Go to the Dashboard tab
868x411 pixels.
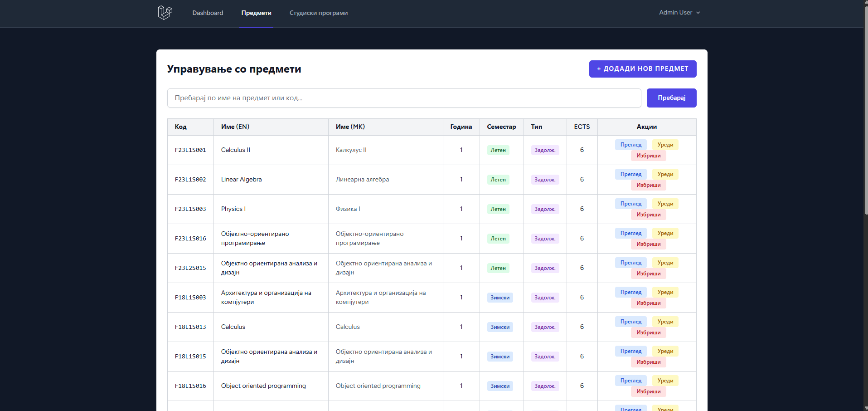point(208,13)
